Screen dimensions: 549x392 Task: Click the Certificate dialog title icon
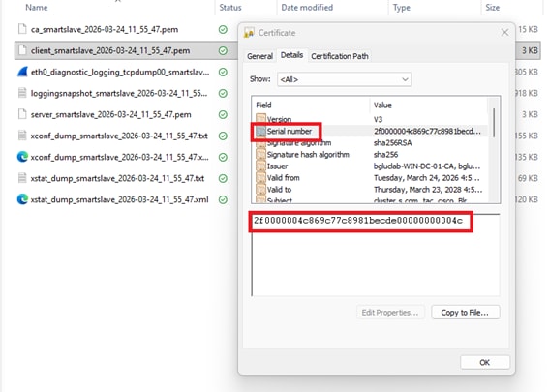(x=249, y=33)
